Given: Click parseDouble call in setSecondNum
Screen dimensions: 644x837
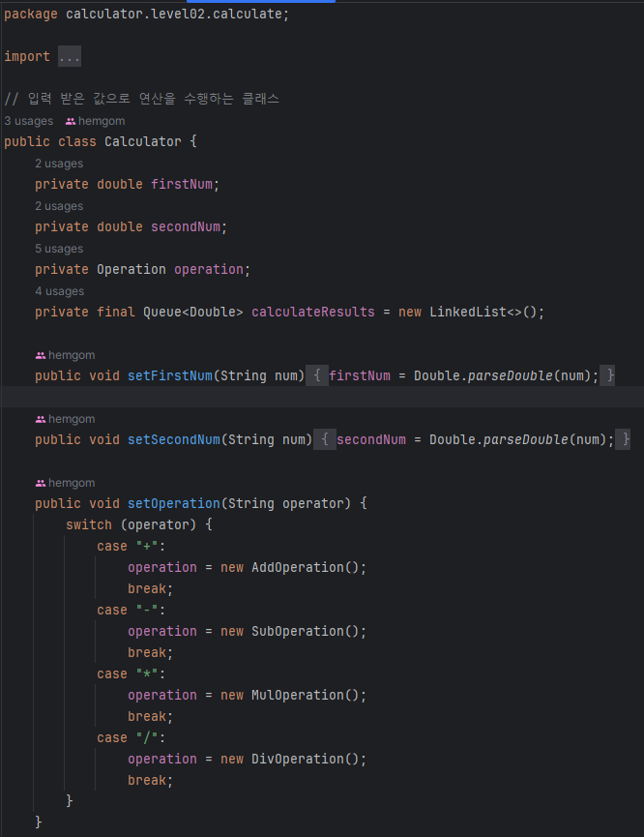Looking at the screenshot, I should 526,440.
